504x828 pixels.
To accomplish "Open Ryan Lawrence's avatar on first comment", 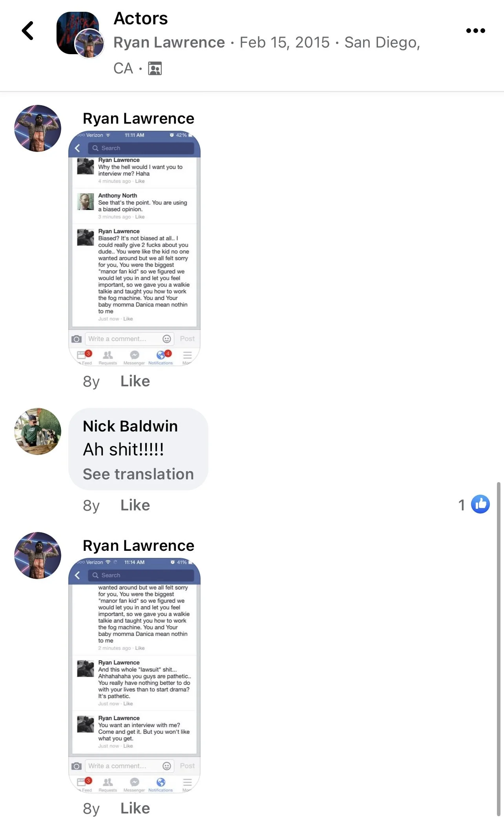I will (38, 128).
